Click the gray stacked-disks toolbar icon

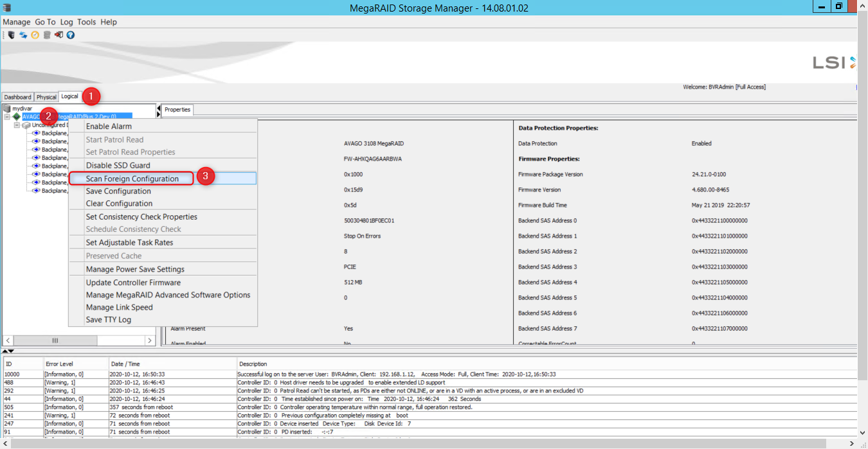[47, 35]
